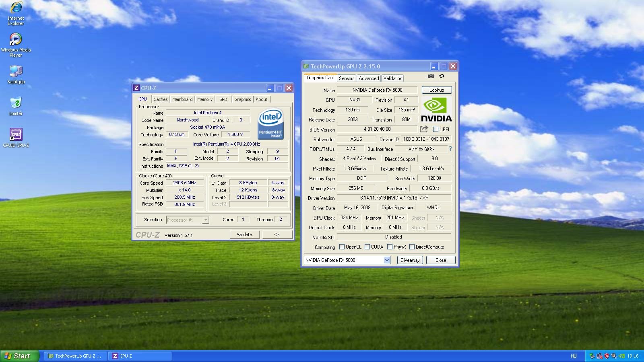Viewport: 644px width, 362px height.
Task: Open the CPU-Z title bar system icon
Action: [136, 88]
